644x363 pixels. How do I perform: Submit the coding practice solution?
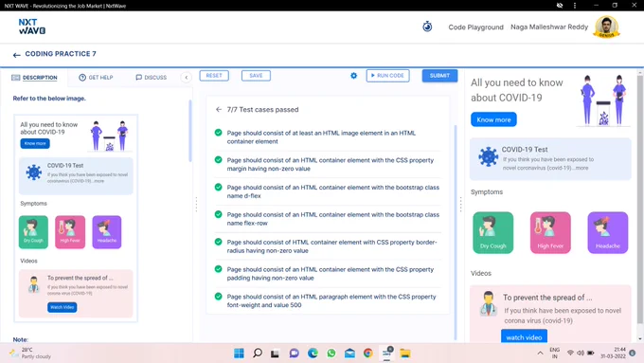click(439, 76)
